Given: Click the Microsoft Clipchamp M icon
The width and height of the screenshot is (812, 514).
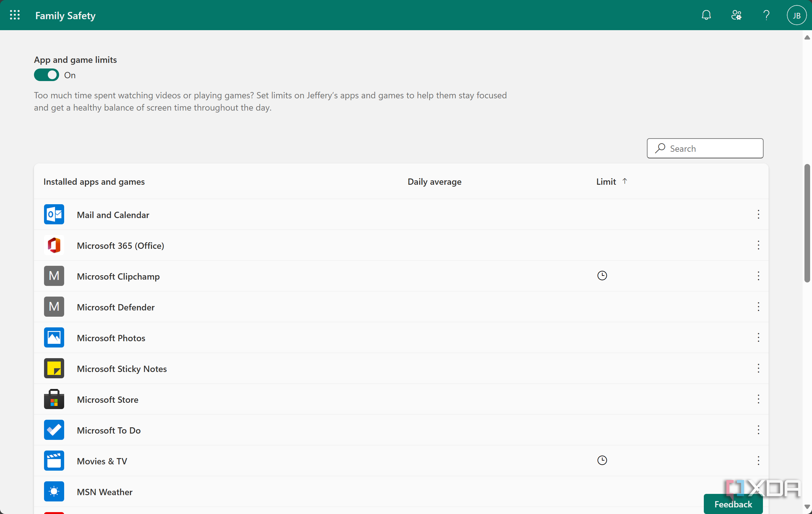Looking at the screenshot, I should tap(54, 276).
